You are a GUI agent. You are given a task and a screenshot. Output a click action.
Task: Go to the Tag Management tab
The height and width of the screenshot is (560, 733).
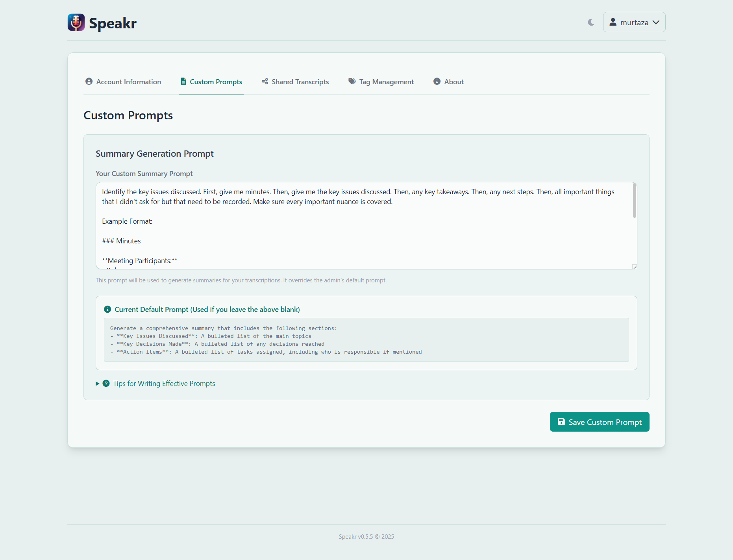point(381,82)
